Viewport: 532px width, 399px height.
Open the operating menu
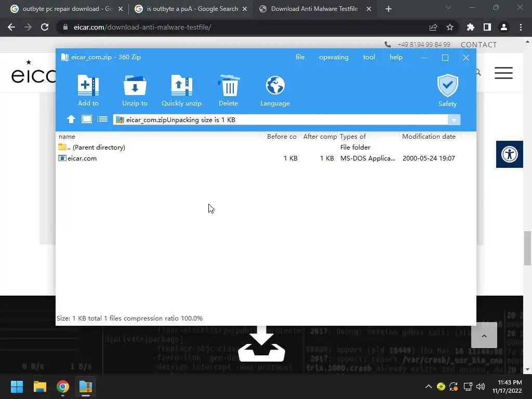pyautogui.click(x=334, y=57)
